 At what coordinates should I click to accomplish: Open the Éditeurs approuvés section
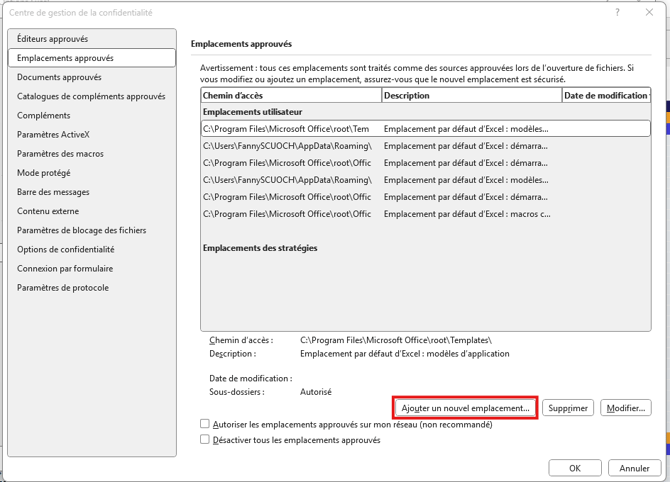[x=52, y=39]
